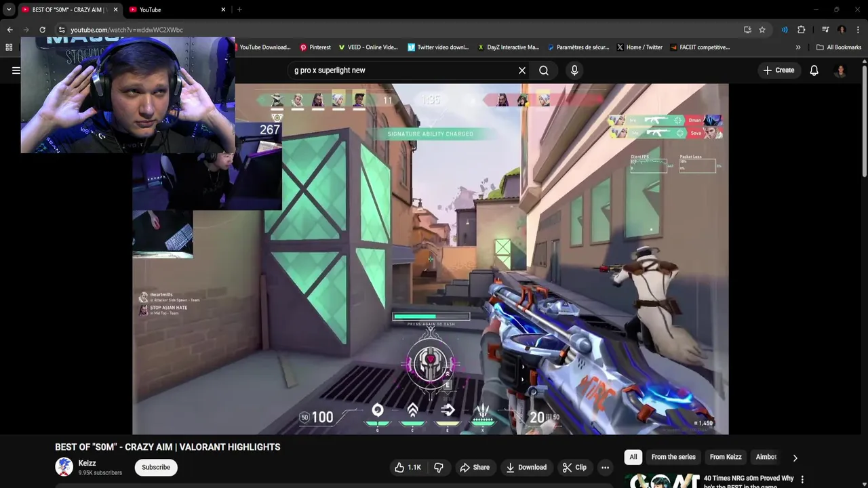Open the Twitter video downloader bookmark
Viewport: 868px width, 488px height.
(438, 47)
